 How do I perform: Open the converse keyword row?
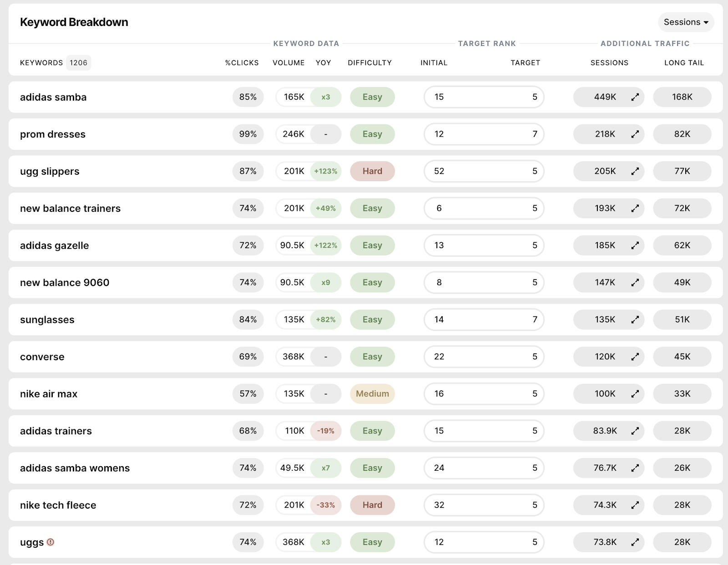click(42, 357)
